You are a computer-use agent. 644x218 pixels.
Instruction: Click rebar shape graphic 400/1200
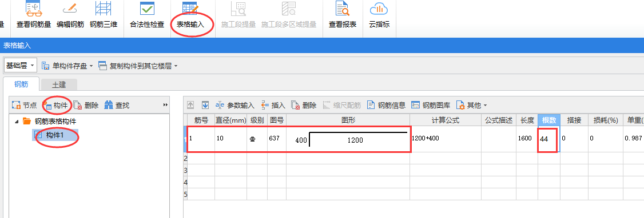coord(348,139)
